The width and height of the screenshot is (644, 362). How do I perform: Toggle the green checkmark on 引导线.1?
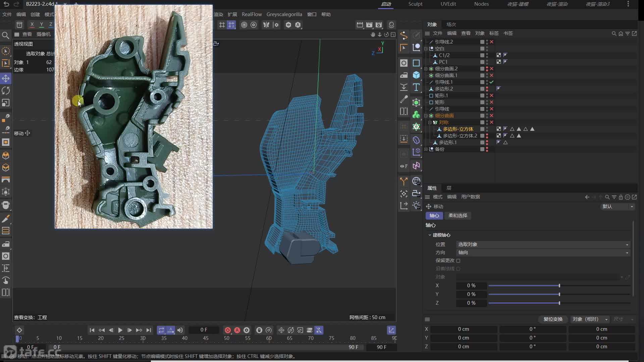click(x=491, y=82)
